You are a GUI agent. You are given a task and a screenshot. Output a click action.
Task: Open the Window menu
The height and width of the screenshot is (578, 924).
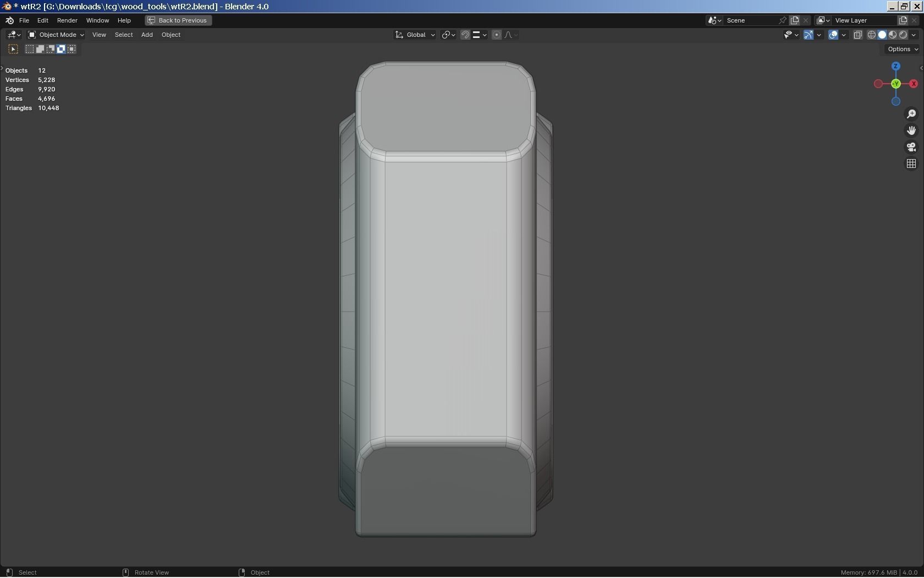(97, 20)
